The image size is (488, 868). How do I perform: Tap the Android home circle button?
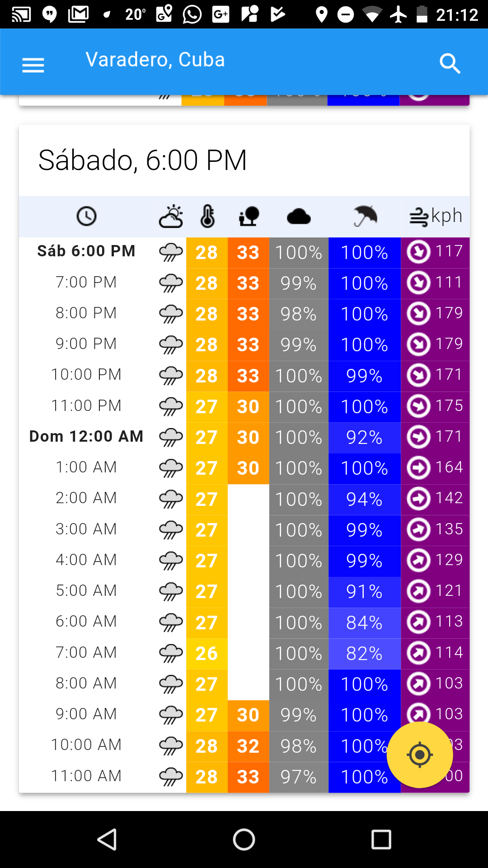pos(244,840)
